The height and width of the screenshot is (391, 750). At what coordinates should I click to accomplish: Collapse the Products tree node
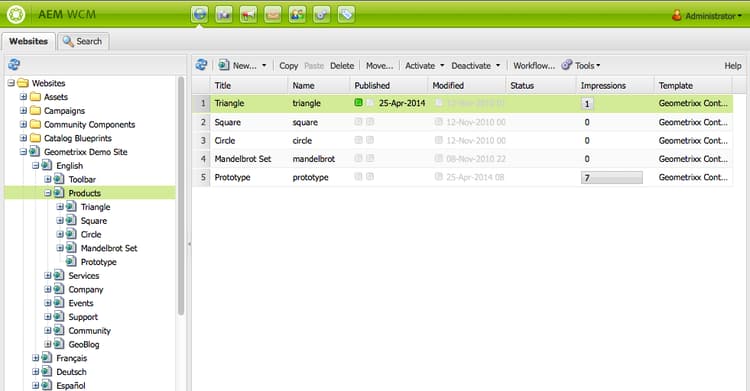[48, 193]
